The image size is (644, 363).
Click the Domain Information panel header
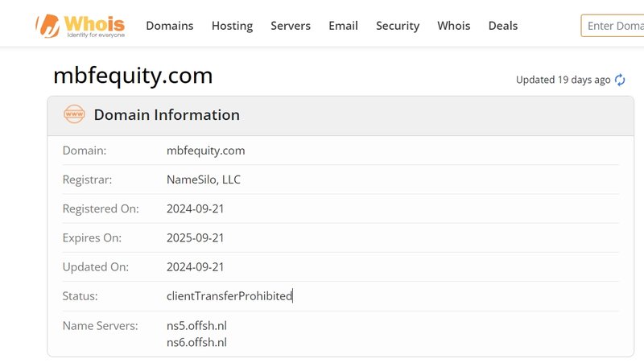tap(167, 115)
